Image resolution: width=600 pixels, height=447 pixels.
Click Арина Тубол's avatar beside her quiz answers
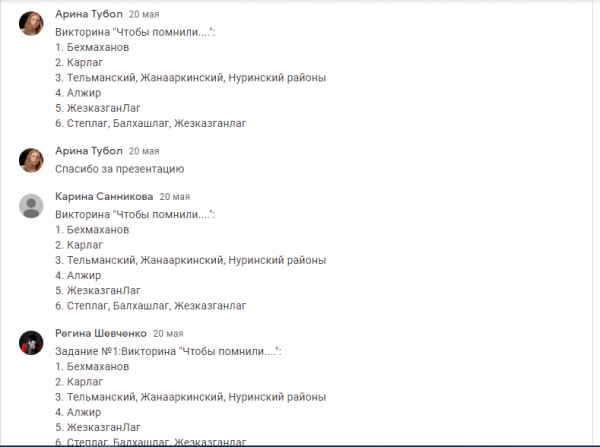pos(31,25)
